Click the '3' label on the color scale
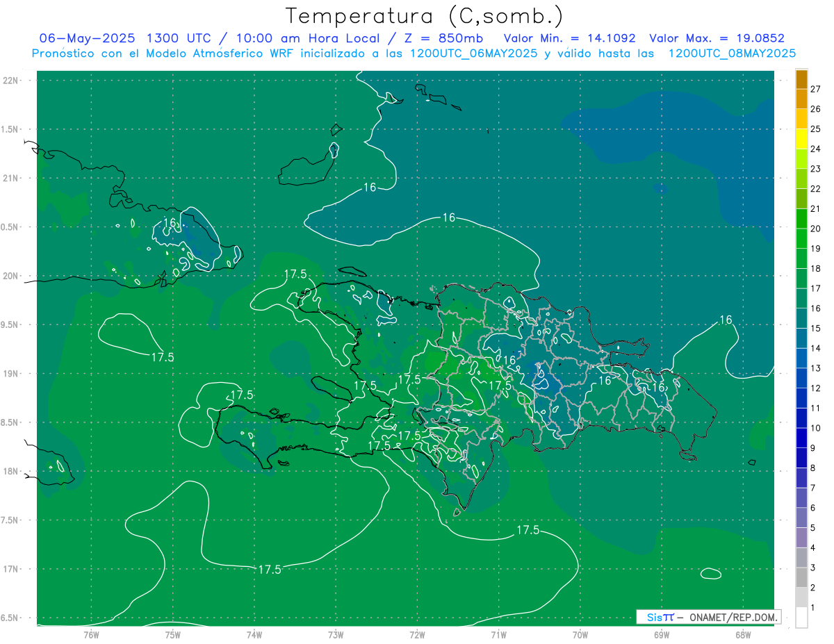834x644 pixels. [813, 568]
